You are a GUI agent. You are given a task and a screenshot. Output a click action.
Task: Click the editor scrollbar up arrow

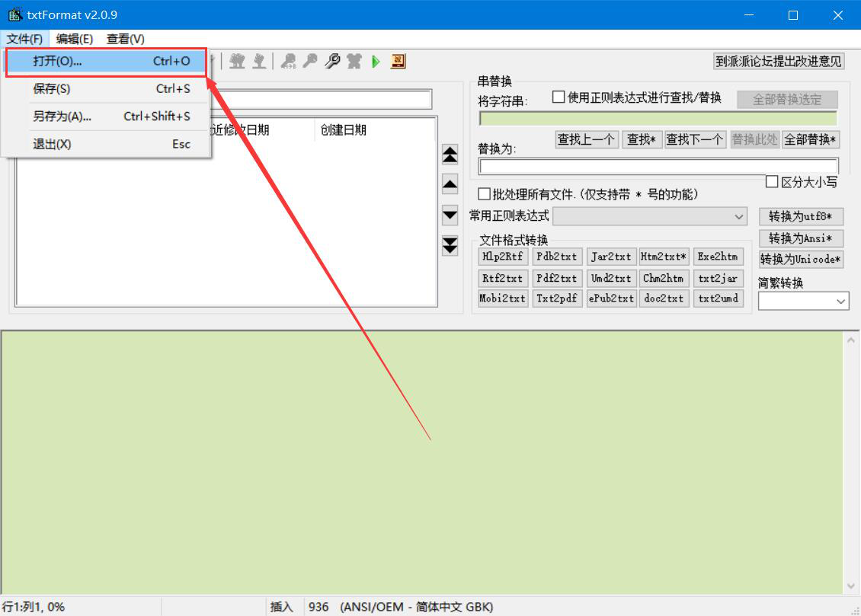pyautogui.click(x=850, y=340)
